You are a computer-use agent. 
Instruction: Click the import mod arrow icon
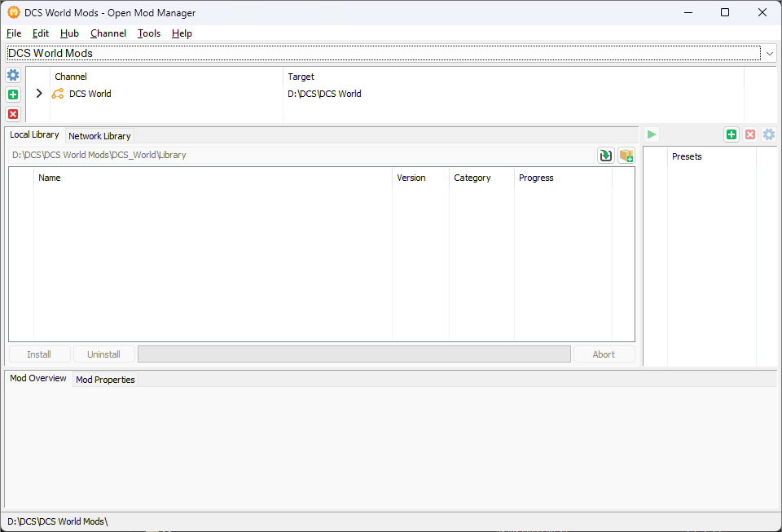point(605,155)
